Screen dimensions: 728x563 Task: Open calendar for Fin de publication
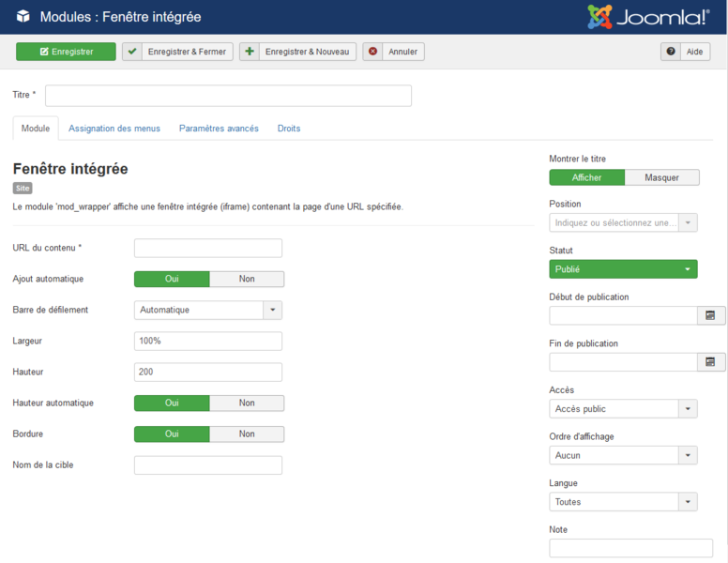coord(710,362)
